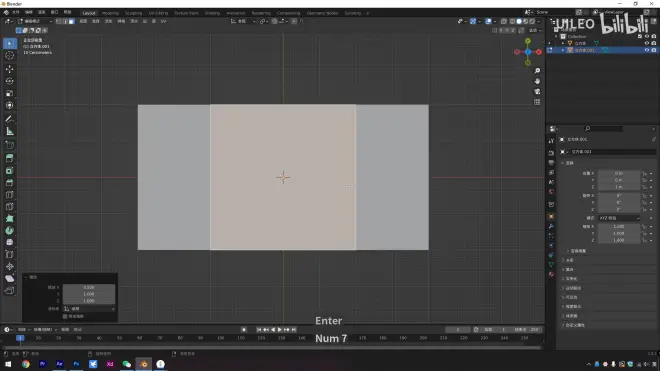
Task: Click the viewport zoom magnifier icon
Action: (537, 71)
